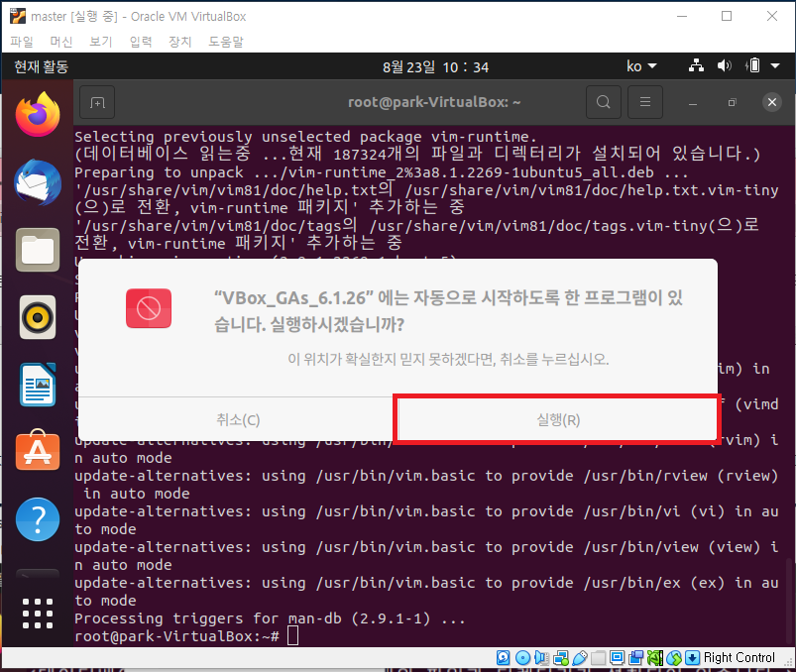Launch Firefox from the dock

[x=38, y=114]
